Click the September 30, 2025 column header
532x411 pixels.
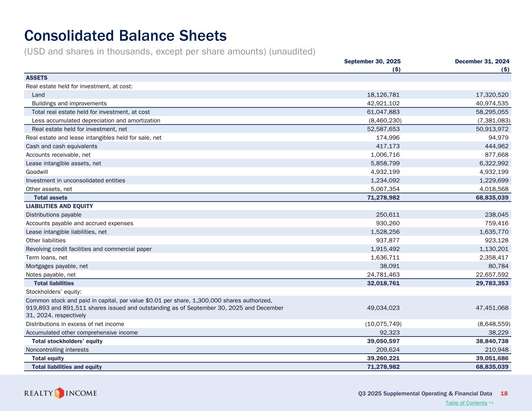tap(372, 61)
